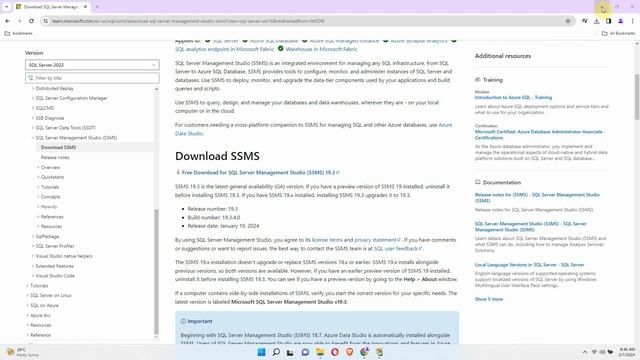This screenshot has width=640, height=360.
Task: Open the SSMS 19.3 free download link
Action: (260, 173)
